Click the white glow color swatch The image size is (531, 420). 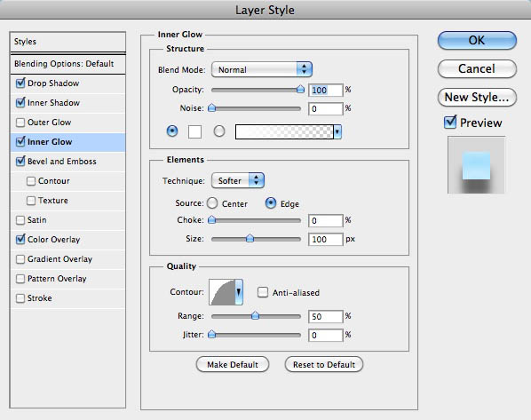[x=194, y=131]
